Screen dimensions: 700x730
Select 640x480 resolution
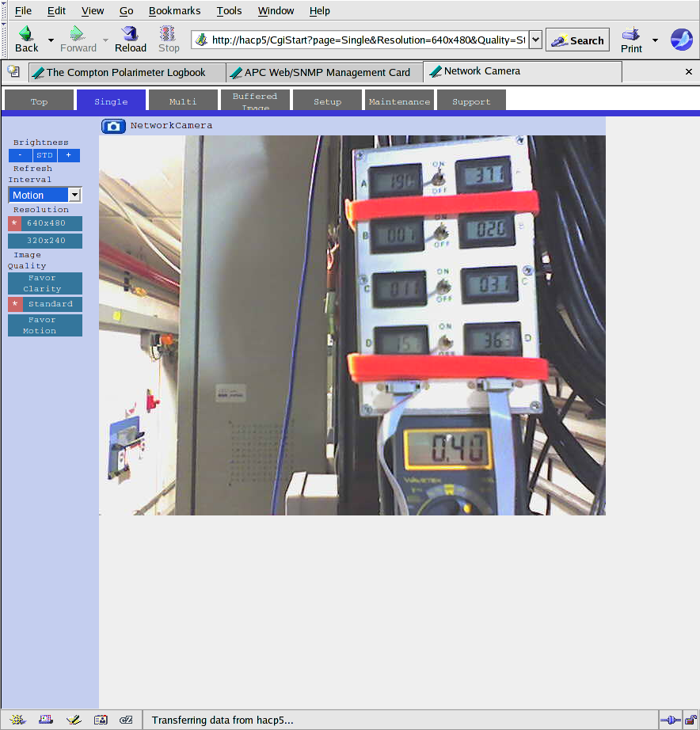coord(45,223)
